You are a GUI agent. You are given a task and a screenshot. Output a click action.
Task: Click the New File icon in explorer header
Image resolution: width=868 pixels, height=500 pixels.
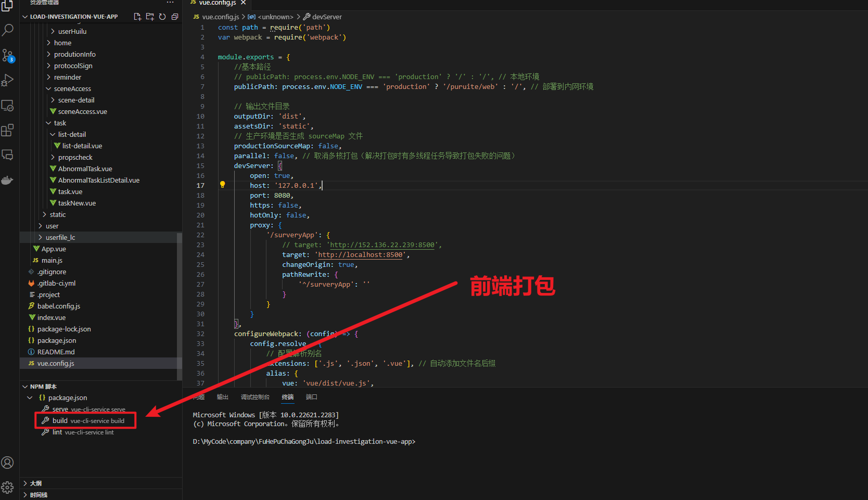pyautogui.click(x=137, y=17)
